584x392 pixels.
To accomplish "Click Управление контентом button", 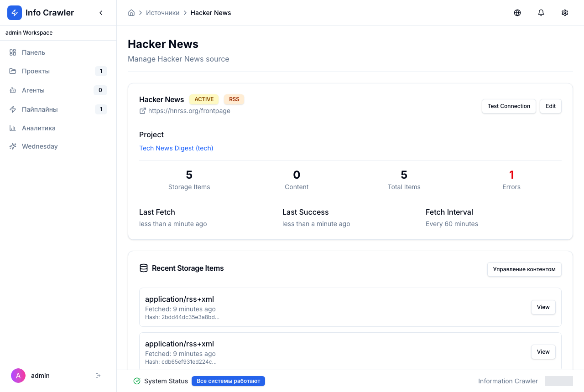I will coord(524,269).
